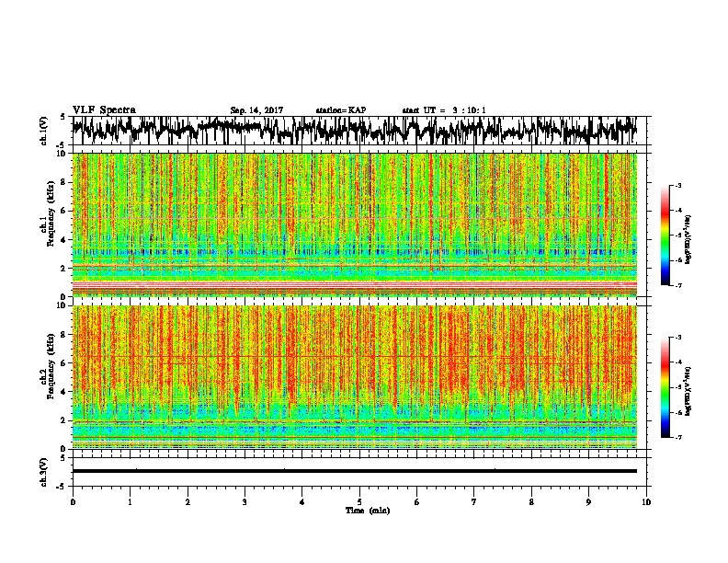Click the ch.1(V) waveform axis label

tap(44, 131)
